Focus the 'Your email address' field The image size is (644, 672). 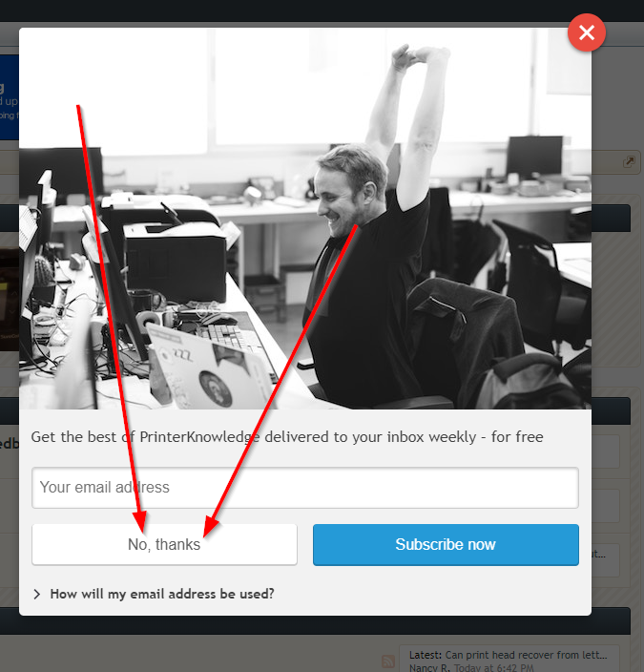click(305, 488)
